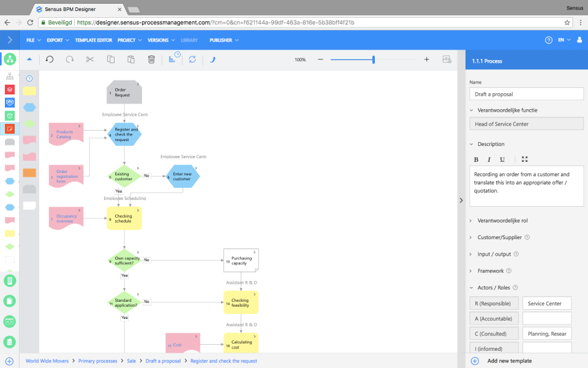Click the undo arrow icon
Image resolution: width=588 pixels, height=368 pixels.
click(x=50, y=59)
